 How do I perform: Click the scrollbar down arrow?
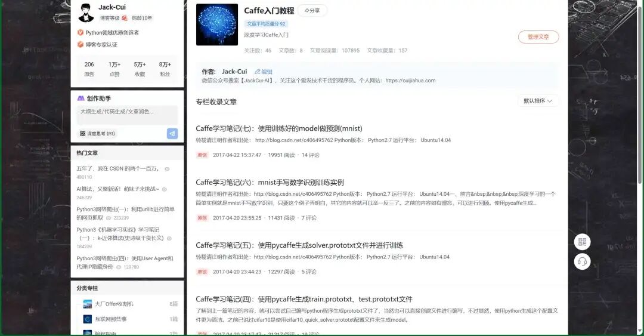pos(640,331)
